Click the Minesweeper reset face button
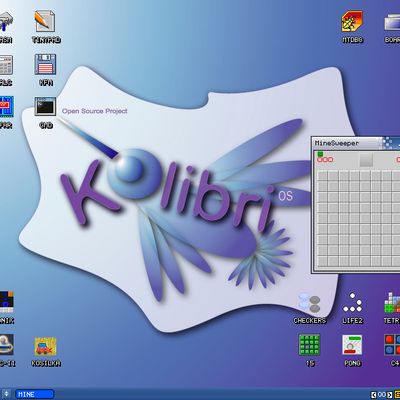 (x=366, y=160)
